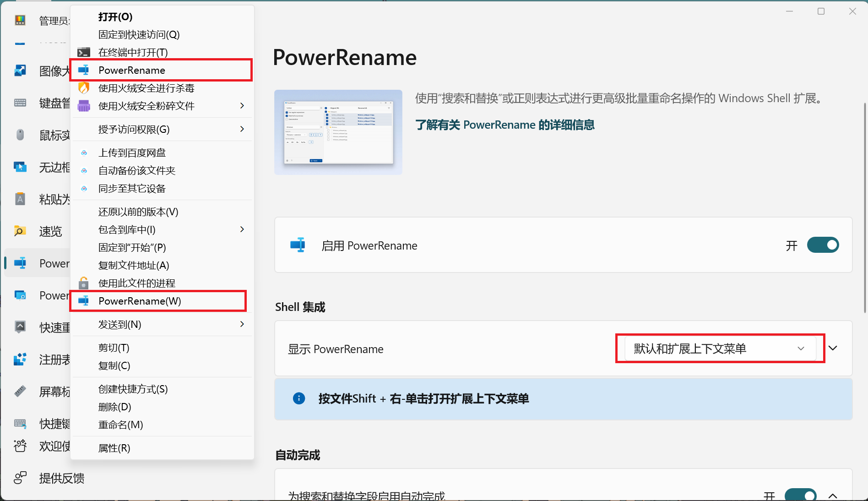Viewport: 868px width, 501px height.
Task: Select PowerRename(W) from the context menu
Action: tap(140, 301)
